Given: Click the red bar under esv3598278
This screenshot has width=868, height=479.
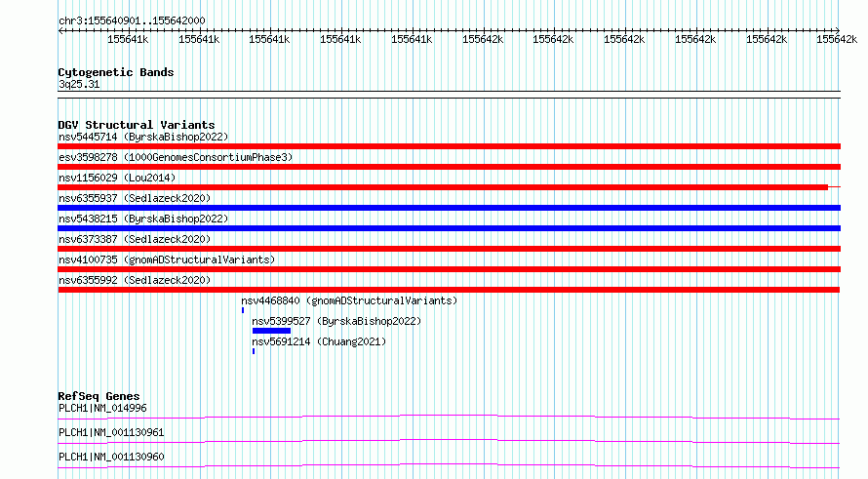Looking at the screenshot, I should [449, 167].
